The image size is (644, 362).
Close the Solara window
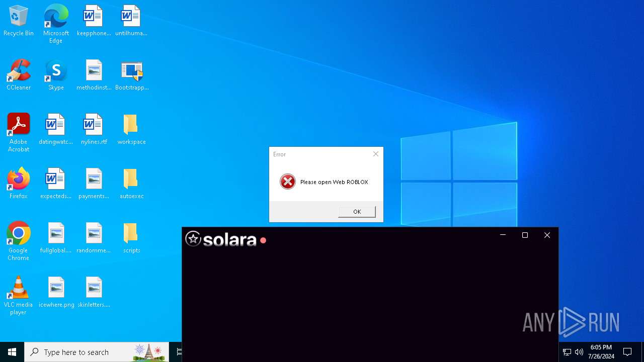(547, 235)
